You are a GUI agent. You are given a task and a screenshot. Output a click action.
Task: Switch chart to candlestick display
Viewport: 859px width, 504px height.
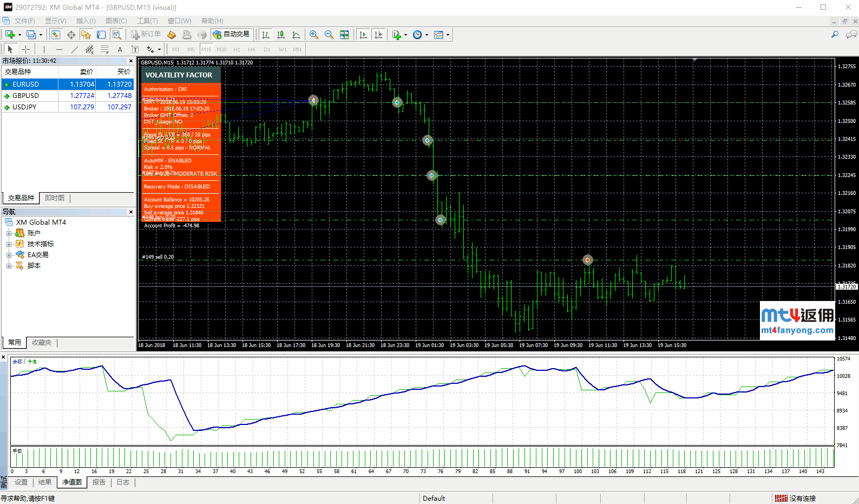coord(281,35)
